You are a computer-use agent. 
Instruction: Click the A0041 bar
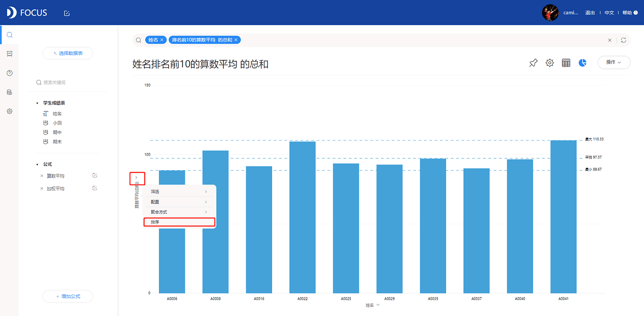tap(563, 217)
